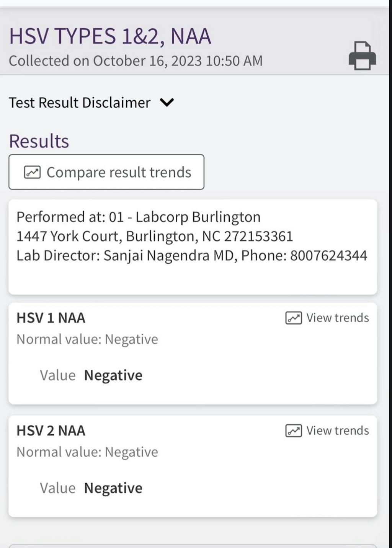Open View trends link for HSV 2 NAA

click(x=337, y=431)
